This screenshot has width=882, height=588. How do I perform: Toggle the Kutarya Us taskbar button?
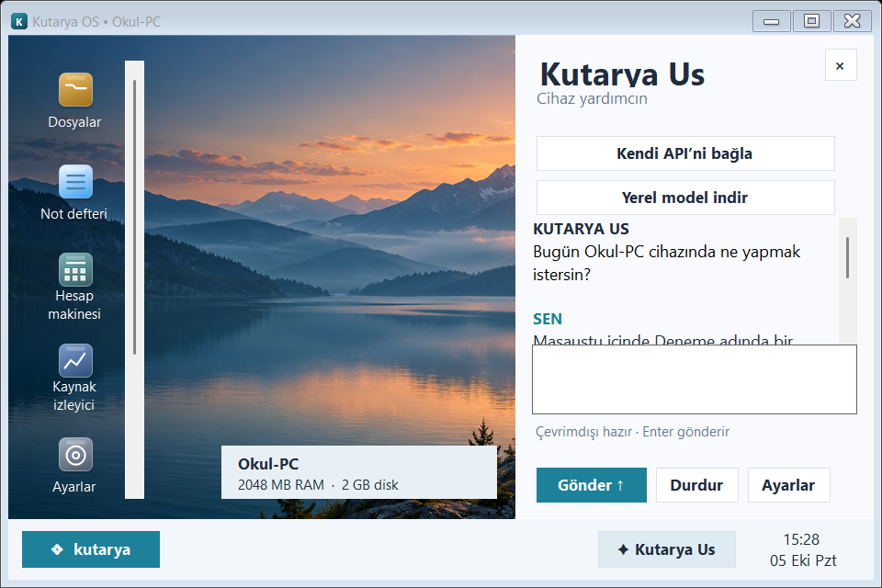click(x=667, y=549)
